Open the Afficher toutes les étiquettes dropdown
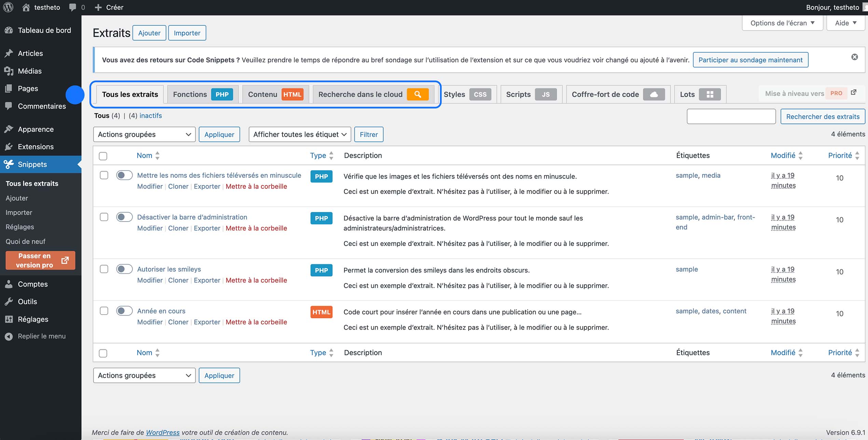This screenshot has width=868, height=440. (300, 134)
